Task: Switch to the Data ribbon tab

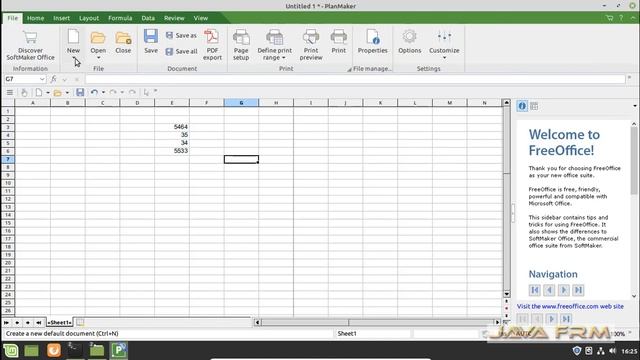Action: (x=148, y=18)
